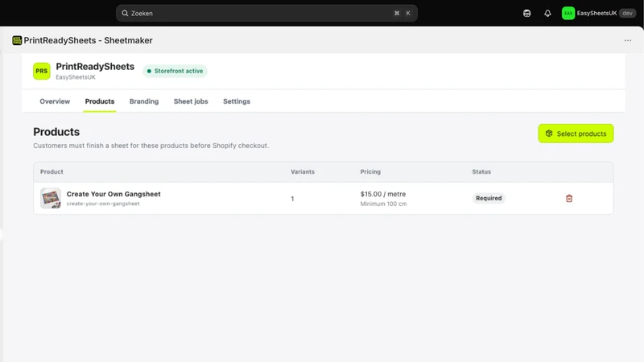644x362 pixels.
Task: Click the EAS green account avatar
Action: (568, 13)
